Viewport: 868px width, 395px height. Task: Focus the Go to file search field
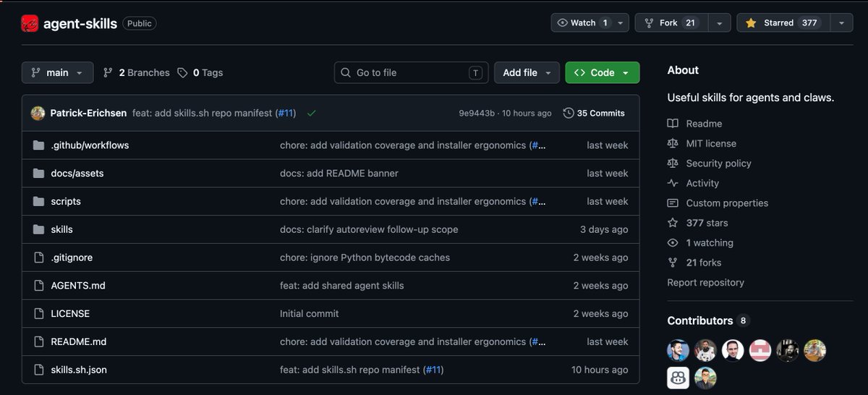point(411,72)
